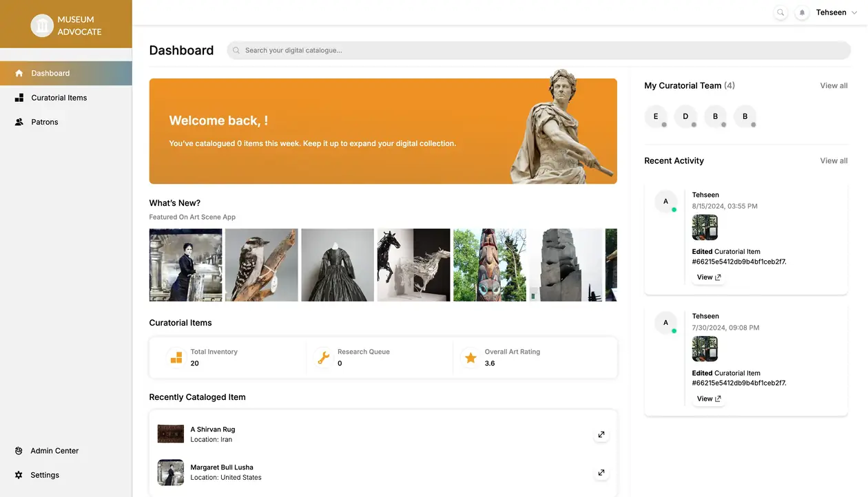Click A Shirvan Rug item title
The height and width of the screenshot is (497, 868).
tap(213, 430)
